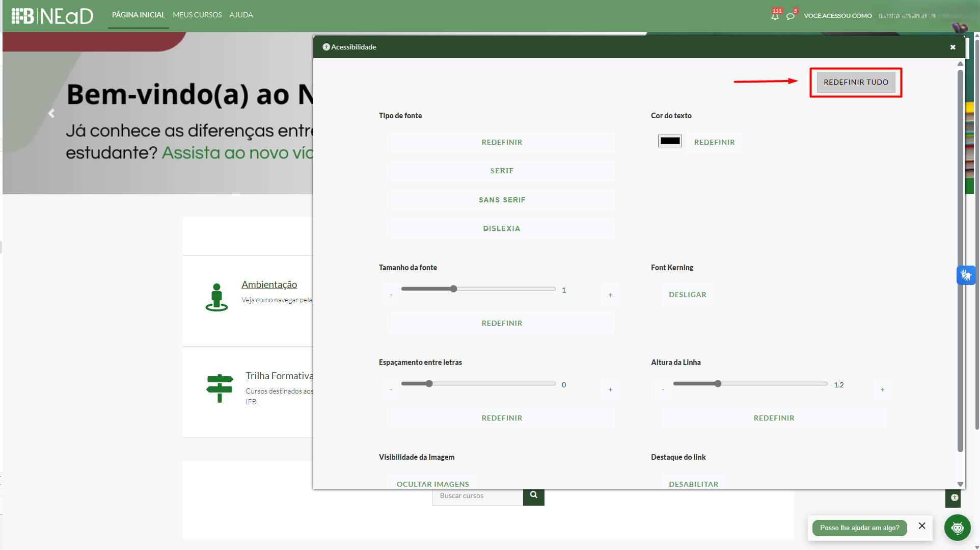Open the black text color swatch

coord(670,141)
